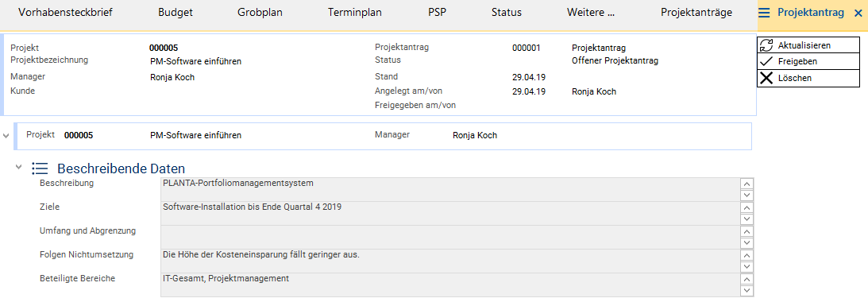This screenshot has height=302, width=868.
Task: Click up arrow of Beschreibung field
Action: point(746,184)
